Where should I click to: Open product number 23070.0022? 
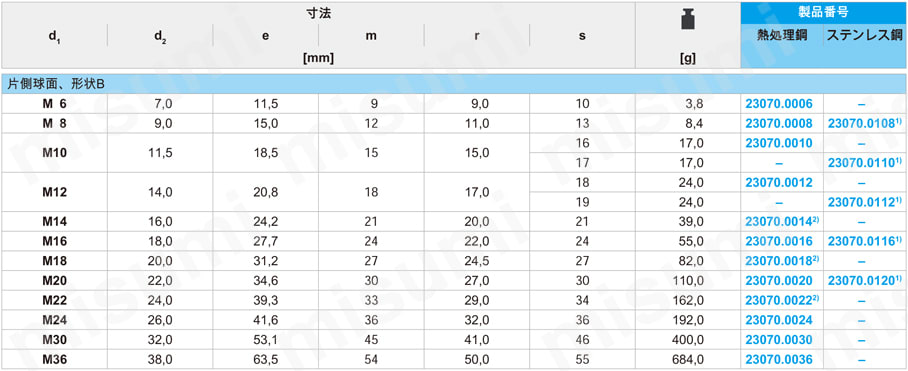[x=782, y=300]
